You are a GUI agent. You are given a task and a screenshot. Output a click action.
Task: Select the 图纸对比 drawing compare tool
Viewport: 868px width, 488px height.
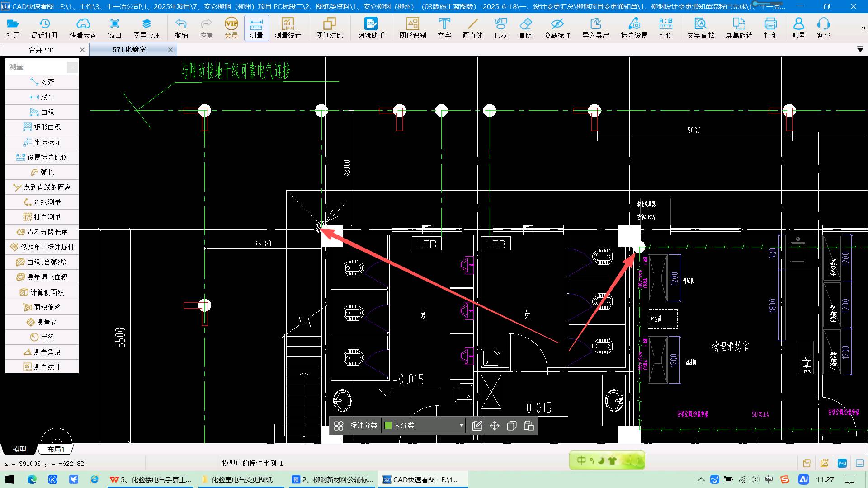click(x=329, y=24)
